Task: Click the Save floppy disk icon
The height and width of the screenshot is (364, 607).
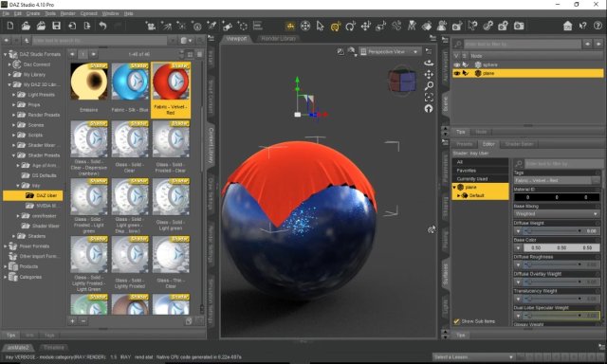Action: (57, 26)
